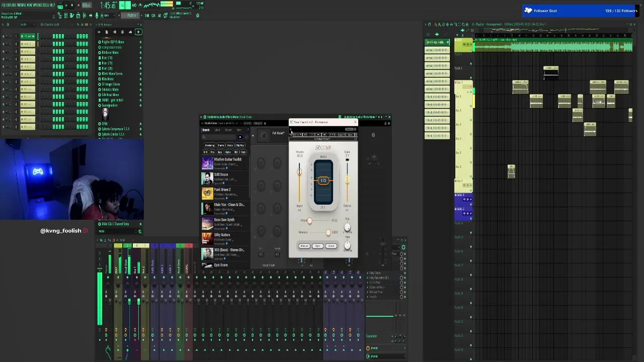644x362 pixels.
Task: Filter StudioVerse by Hip Hop tag
Action: click(240, 145)
